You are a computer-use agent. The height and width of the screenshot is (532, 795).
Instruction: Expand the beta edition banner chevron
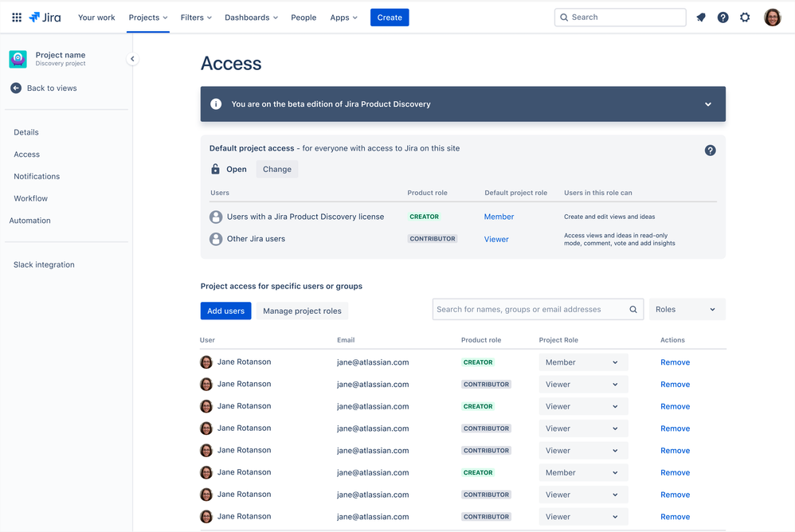pos(708,104)
